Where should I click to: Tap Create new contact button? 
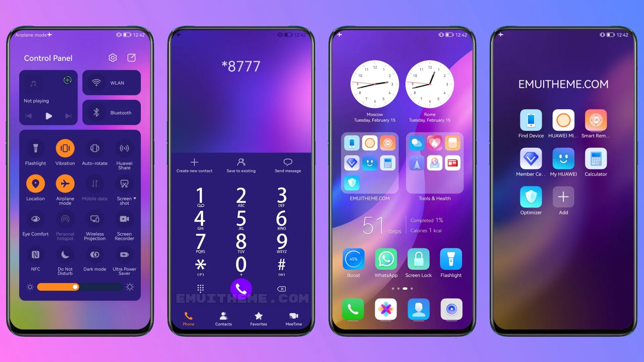[x=195, y=165]
